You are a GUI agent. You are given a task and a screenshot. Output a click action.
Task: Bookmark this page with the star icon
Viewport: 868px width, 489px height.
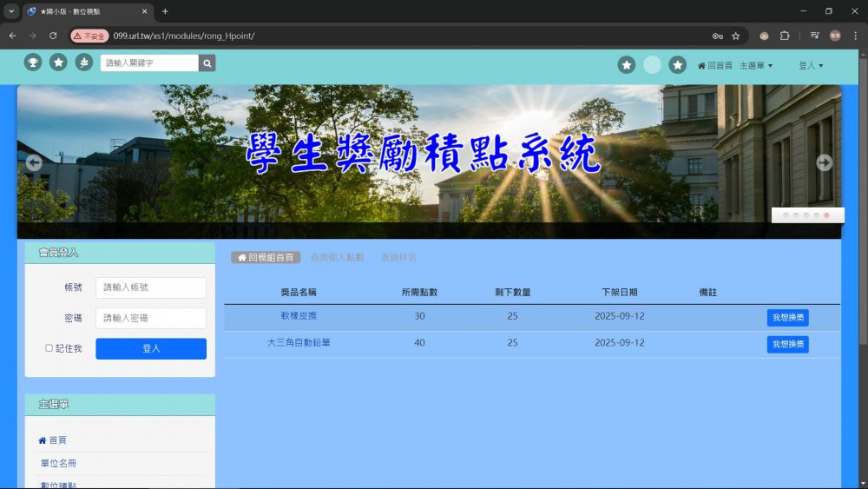point(736,36)
